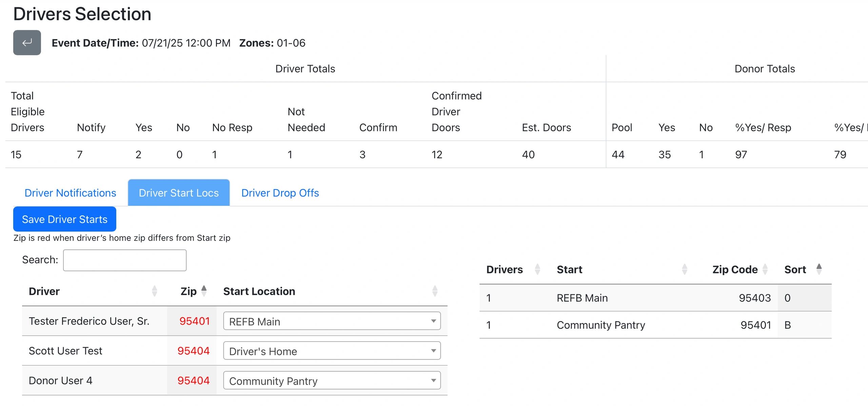Screen dimensions: 868x406
Task: Sort by Start Location column arrows
Action: (435, 291)
